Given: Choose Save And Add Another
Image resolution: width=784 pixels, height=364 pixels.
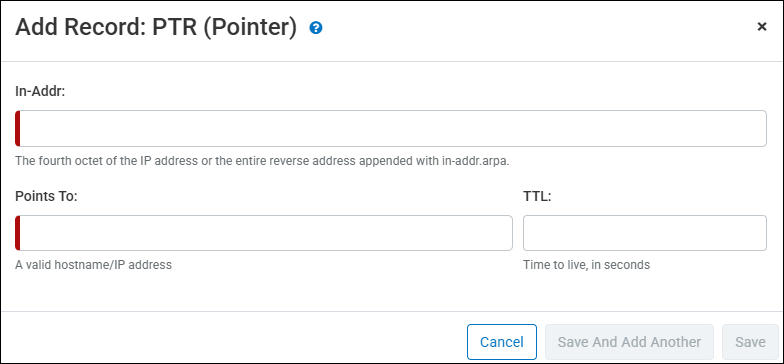Looking at the screenshot, I should tap(629, 342).
